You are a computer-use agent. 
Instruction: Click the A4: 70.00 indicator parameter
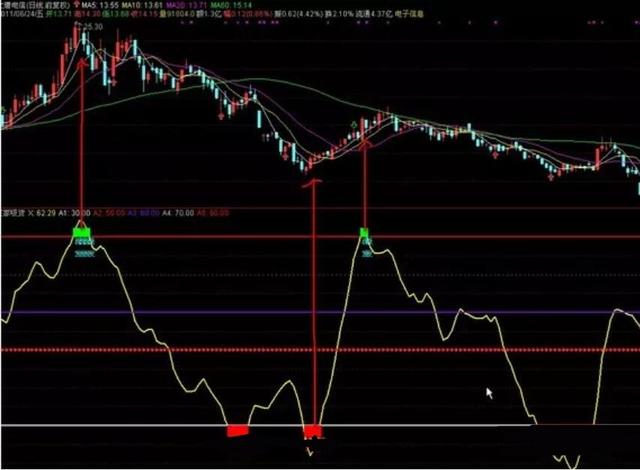point(178,213)
